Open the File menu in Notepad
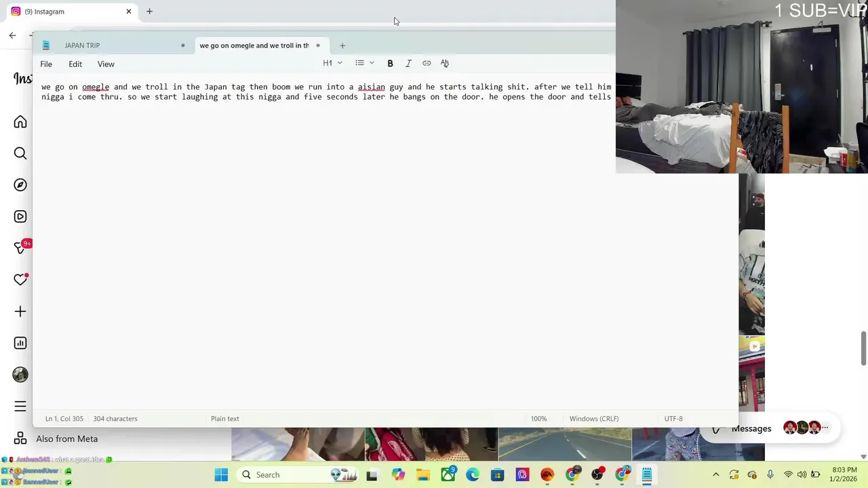The height and width of the screenshot is (488, 868). [46, 64]
